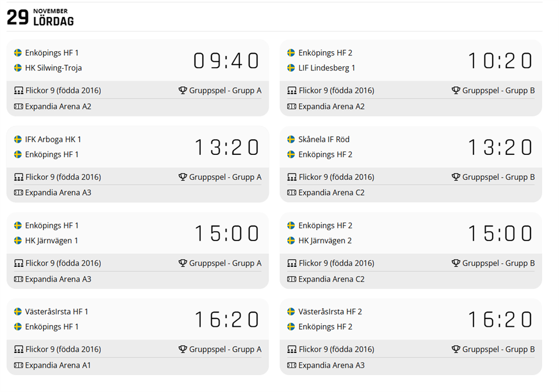Click the arena icon beside Expandia Arena A1
The height and width of the screenshot is (392, 559).
coord(18,366)
